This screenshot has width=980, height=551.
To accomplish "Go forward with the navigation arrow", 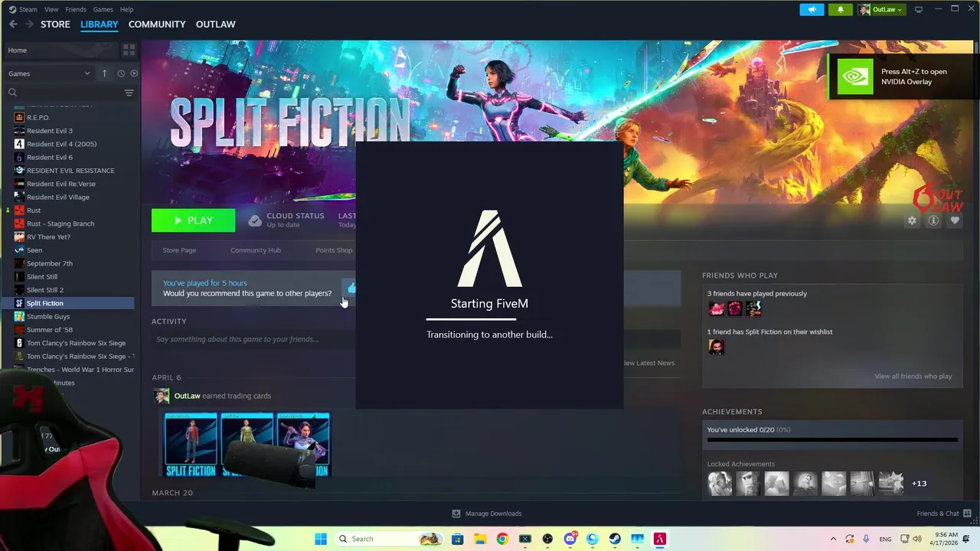I will coord(29,24).
